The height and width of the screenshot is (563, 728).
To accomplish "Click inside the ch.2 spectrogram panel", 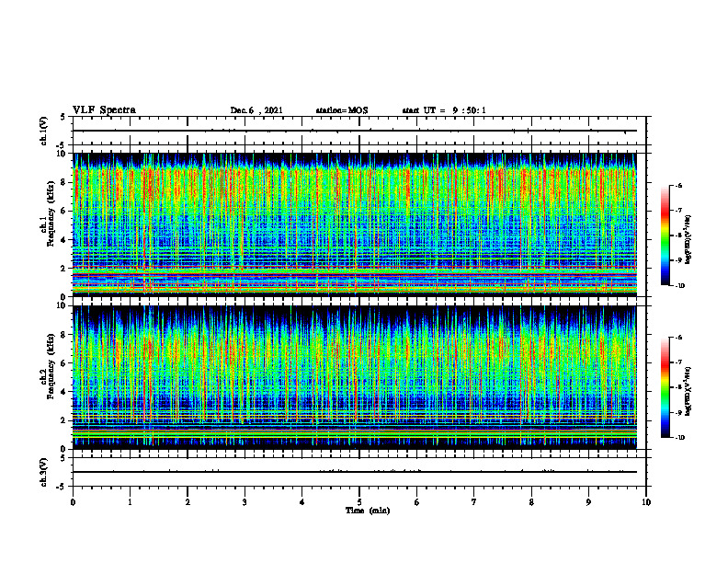I will click(x=355, y=377).
